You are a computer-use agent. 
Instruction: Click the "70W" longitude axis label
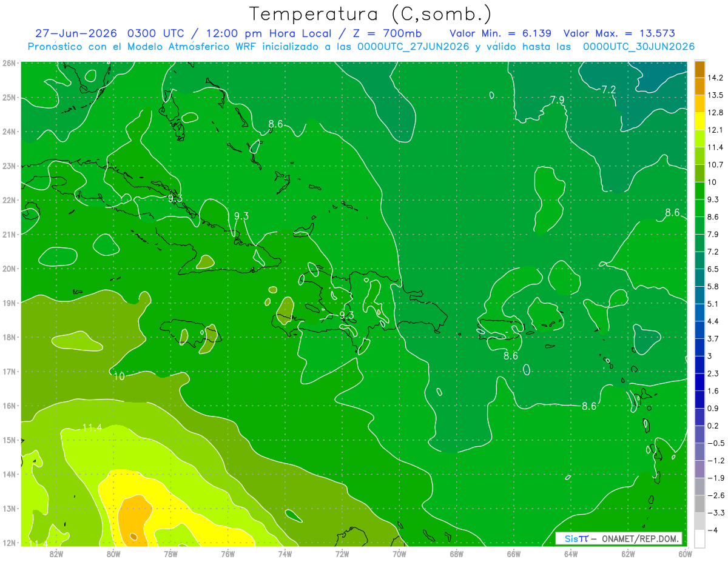(x=399, y=554)
